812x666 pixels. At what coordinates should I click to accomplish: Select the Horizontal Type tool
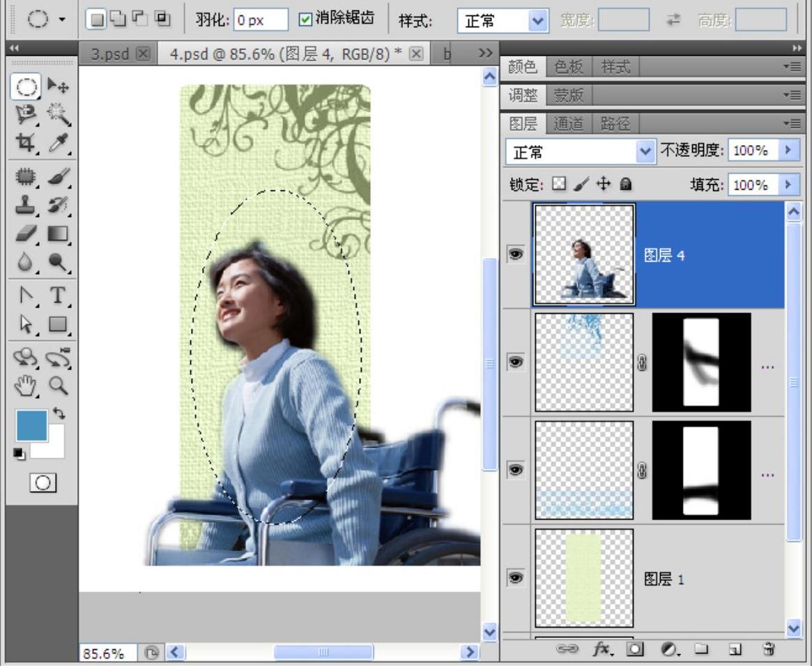58,295
